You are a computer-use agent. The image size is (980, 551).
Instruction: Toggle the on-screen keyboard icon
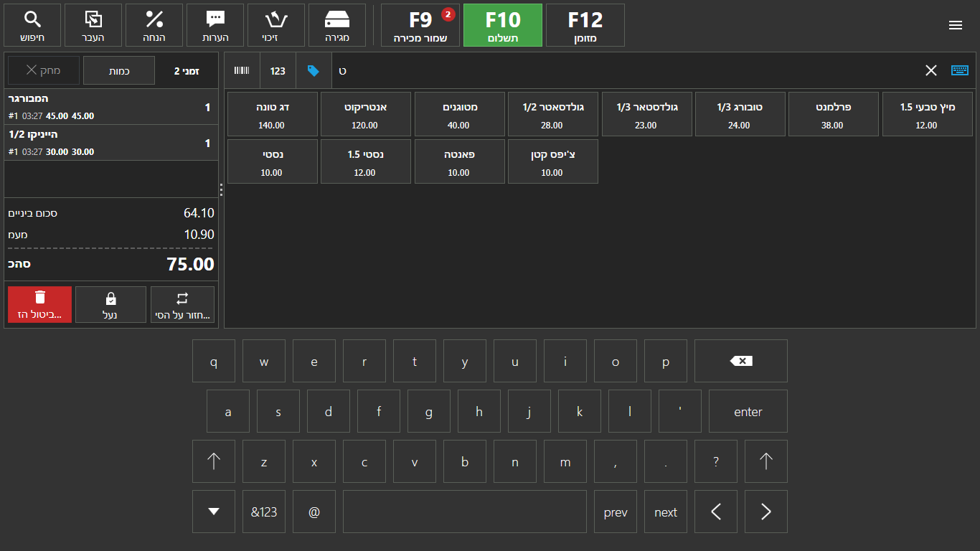959,70
